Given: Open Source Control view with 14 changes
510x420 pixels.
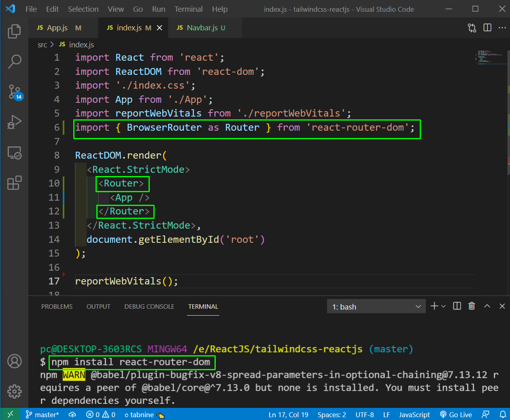Looking at the screenshot, I should 15,92.
